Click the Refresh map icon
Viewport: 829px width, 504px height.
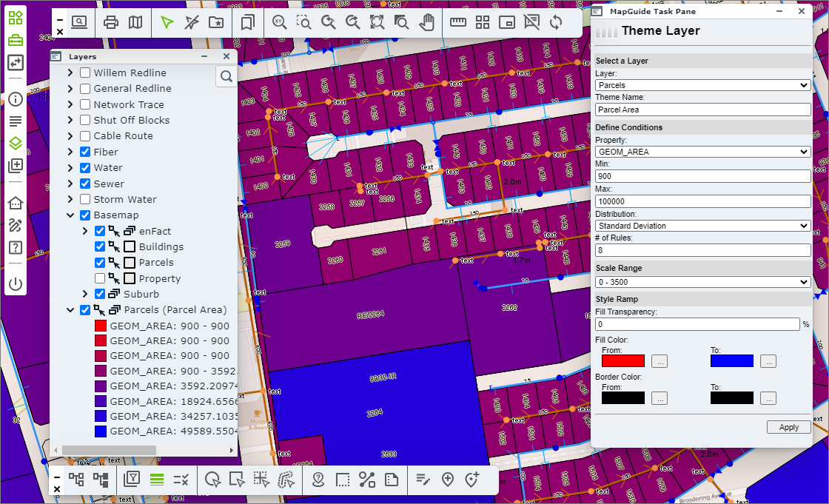point(556,22)
